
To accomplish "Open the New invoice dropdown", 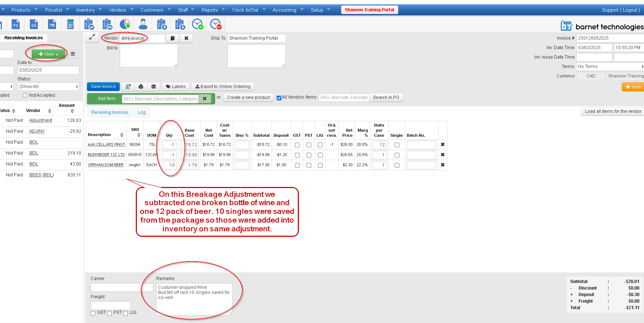I will [48, 54].
